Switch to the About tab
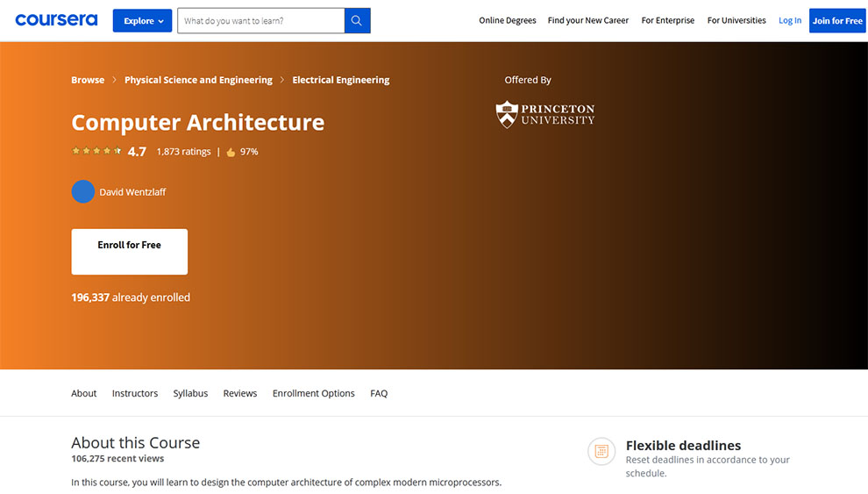The height and width of the screenshot is (494, 868). point(83,393)
